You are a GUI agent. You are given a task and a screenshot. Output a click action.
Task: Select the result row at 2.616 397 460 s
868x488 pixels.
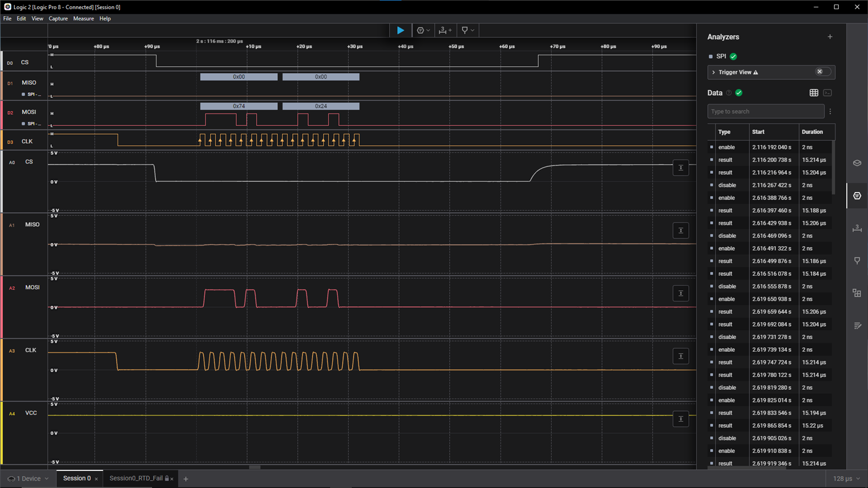769,210
